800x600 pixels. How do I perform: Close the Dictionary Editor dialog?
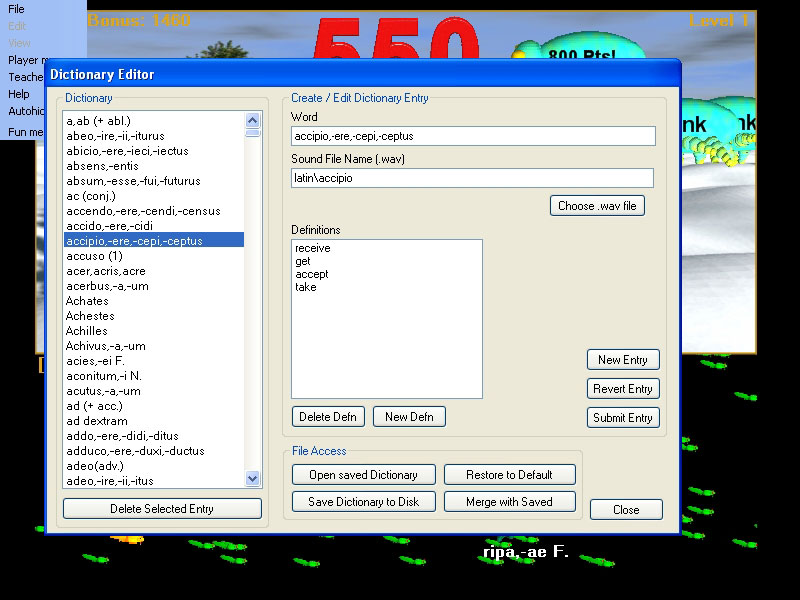tap(626, 510)
